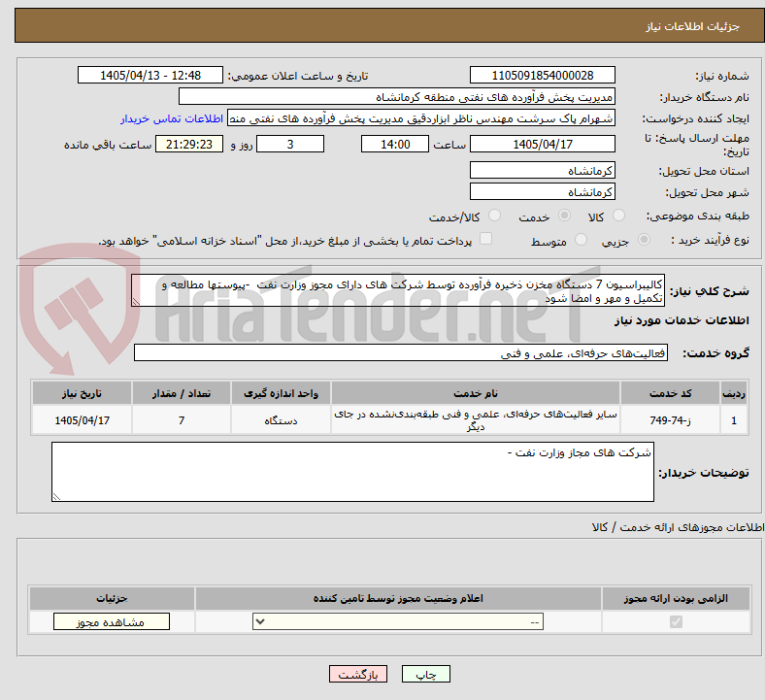Click the resize handle of description textarea
Viewport: 765px width, 700px height.
(136, 302)
